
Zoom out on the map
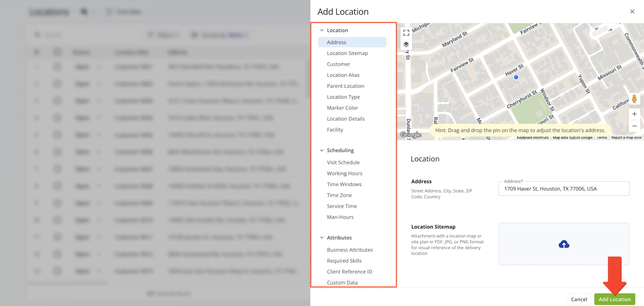tap(634, 126)
